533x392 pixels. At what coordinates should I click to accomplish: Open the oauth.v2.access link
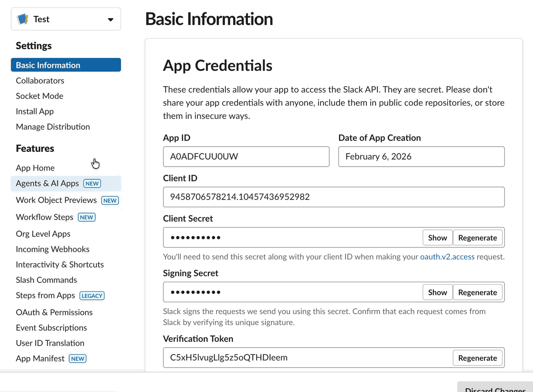tap(447, 257)
